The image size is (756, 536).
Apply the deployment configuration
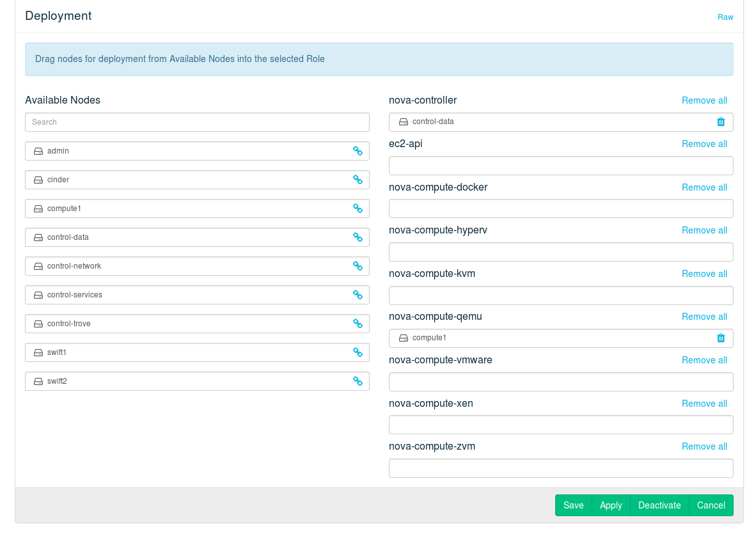coord(611,505)
